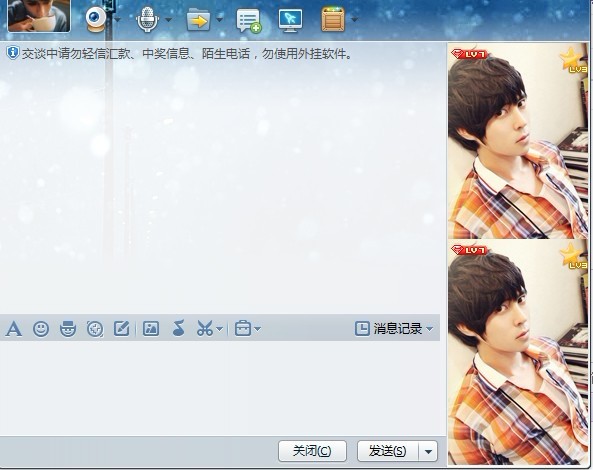Click LV3 star badge on upper portrait
This screenshot has width=593, height=470.
pyautogui.click(x=574, y=61)
